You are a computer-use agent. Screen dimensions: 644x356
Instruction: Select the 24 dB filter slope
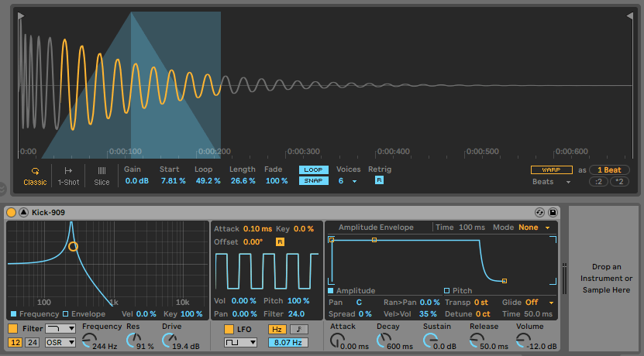click(32, 343)
